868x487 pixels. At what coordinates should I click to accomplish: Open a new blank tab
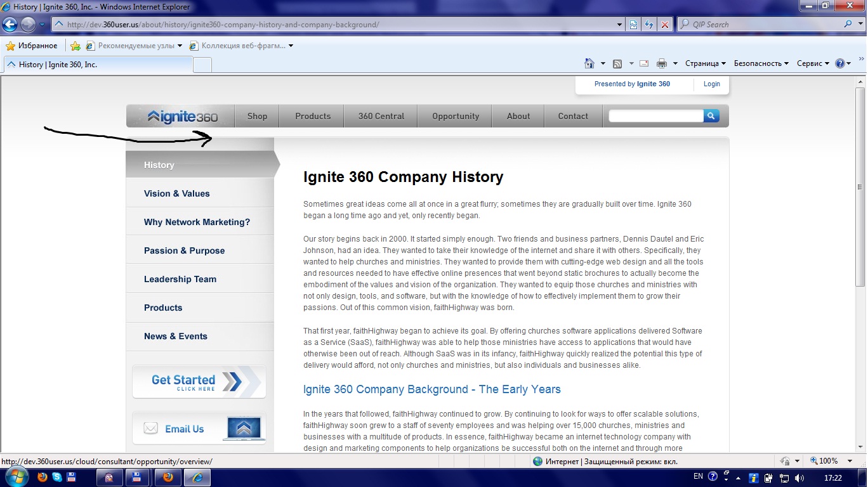[x=202, y=65]
